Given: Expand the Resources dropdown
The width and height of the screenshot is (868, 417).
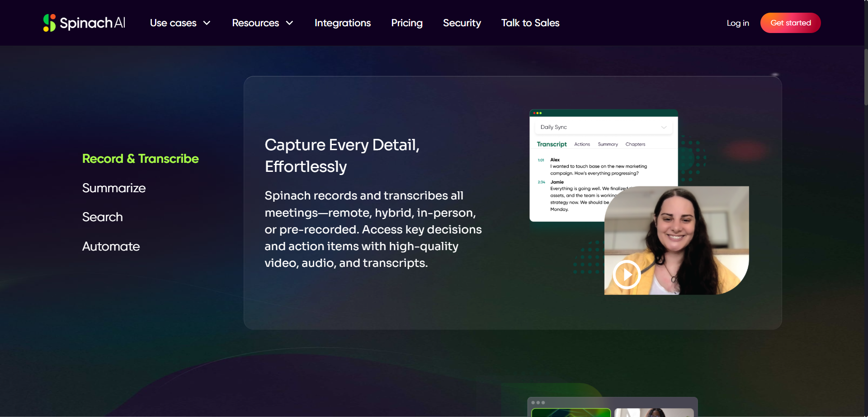Looking at the screenshot, I should [262, 23].
